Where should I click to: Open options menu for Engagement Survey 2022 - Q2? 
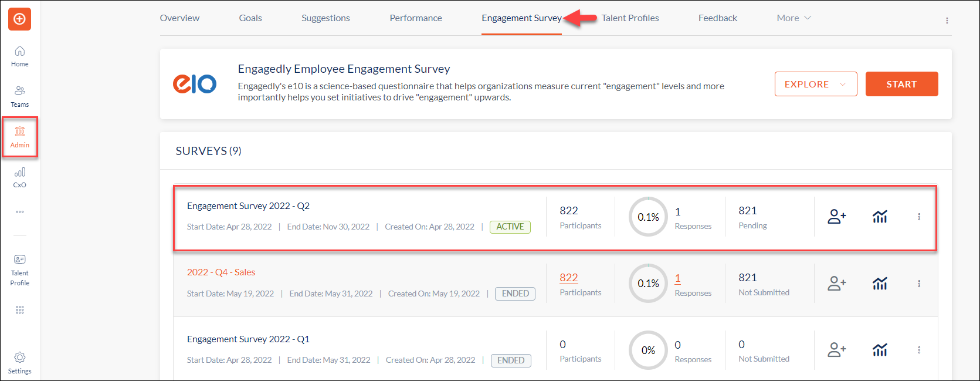(919, 217)
